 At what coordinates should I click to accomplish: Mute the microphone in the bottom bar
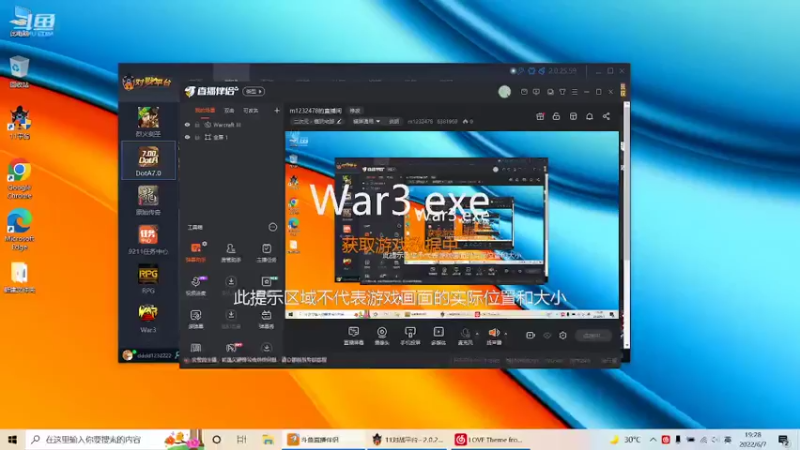[x=465, y=336]
